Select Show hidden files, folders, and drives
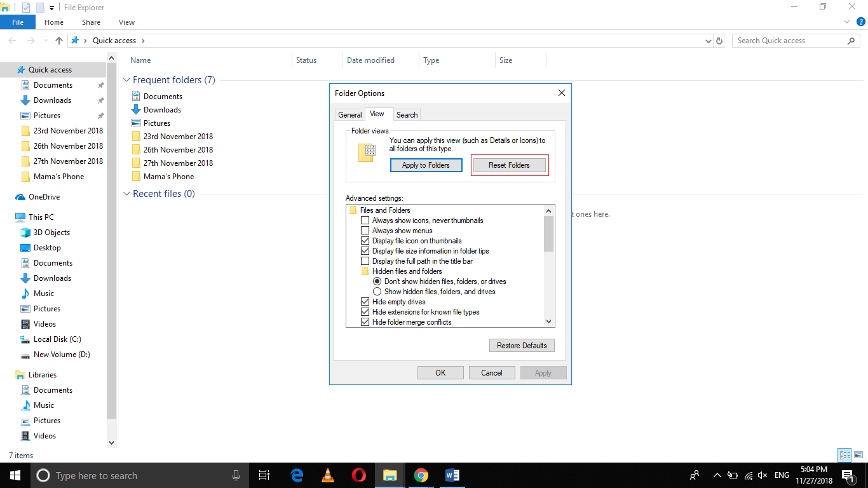 click(377, 291)
